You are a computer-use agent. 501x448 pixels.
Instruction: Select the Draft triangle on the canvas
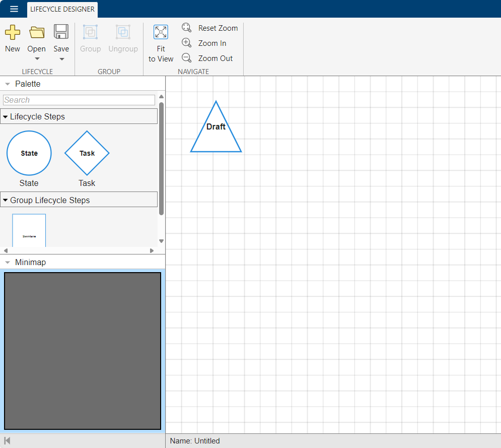coord(216,132)
